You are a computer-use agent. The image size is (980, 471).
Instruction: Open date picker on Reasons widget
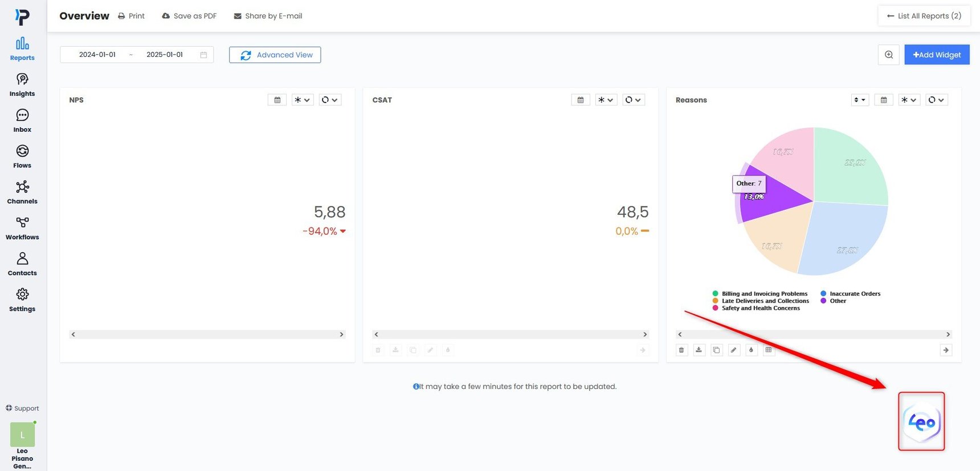point(883,100)
